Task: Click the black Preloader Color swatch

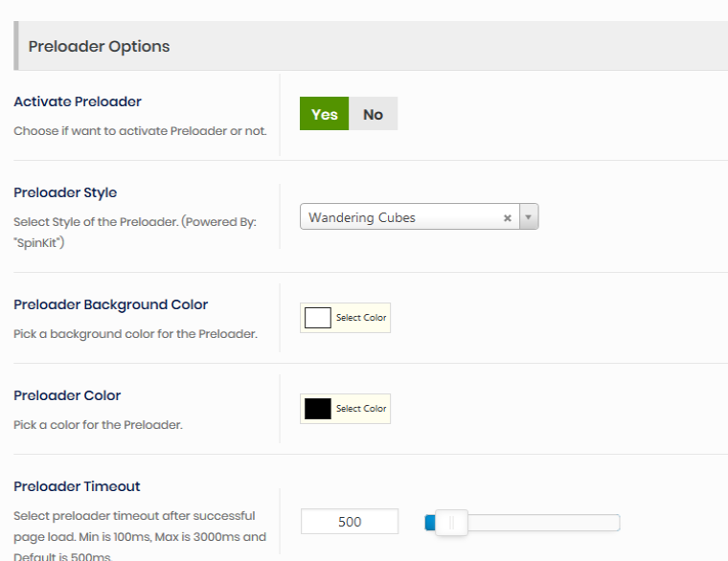Action: 317,409
